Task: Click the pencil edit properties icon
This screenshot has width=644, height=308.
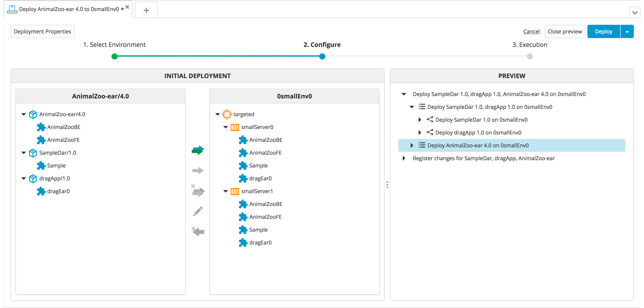Action: tap(198, 212)
